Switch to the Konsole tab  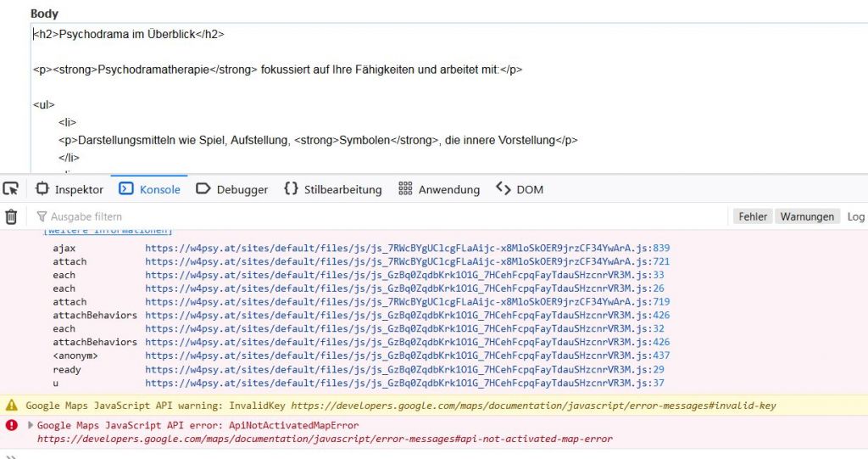click(x=150, y=189)
